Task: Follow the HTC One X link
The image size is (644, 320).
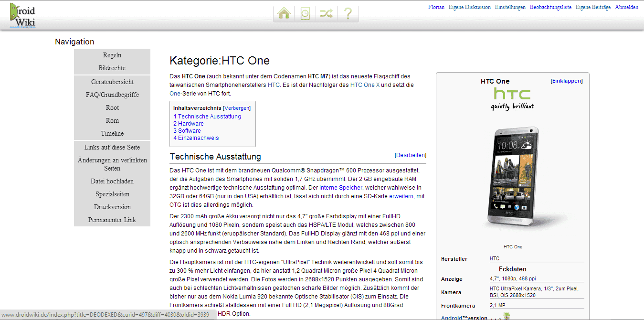Action: [x=365, y=85]
